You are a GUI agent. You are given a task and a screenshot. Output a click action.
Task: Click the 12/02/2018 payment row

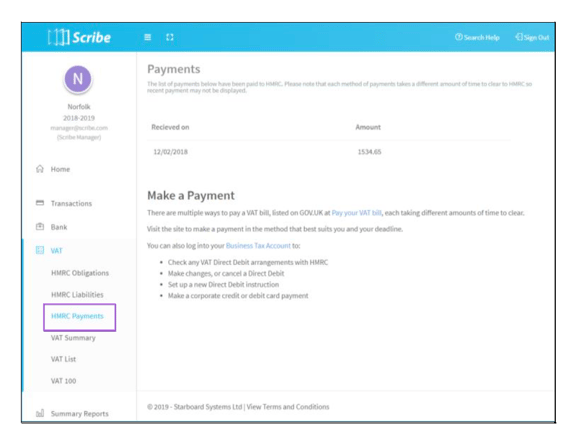coord(329,152)
